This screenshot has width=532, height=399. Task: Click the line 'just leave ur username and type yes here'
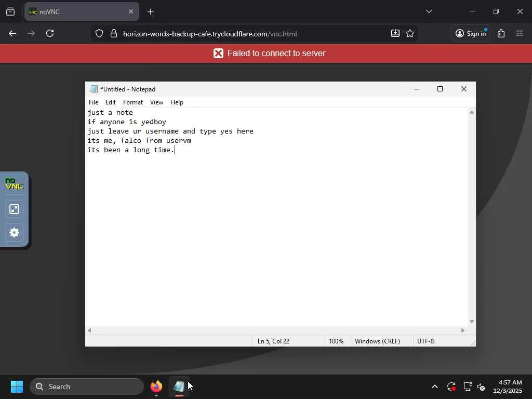[x=170, y=131]
